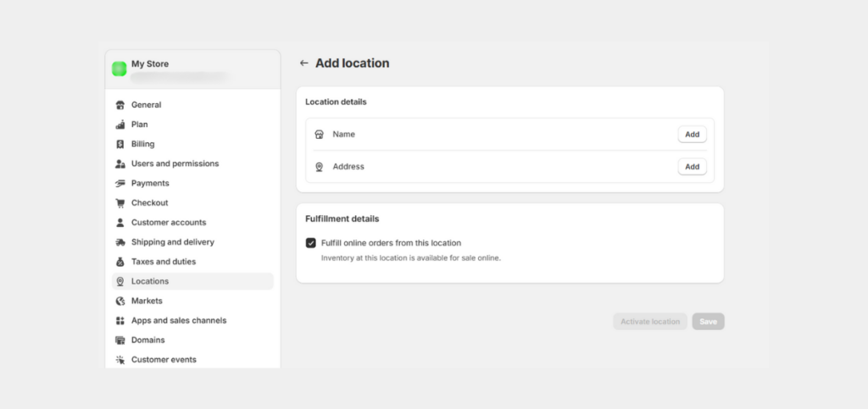The height and width of the screenshot is (409, 868).
Task: Click the Markets globe icon
Action: pyautogui.click(x=120, y=301)
